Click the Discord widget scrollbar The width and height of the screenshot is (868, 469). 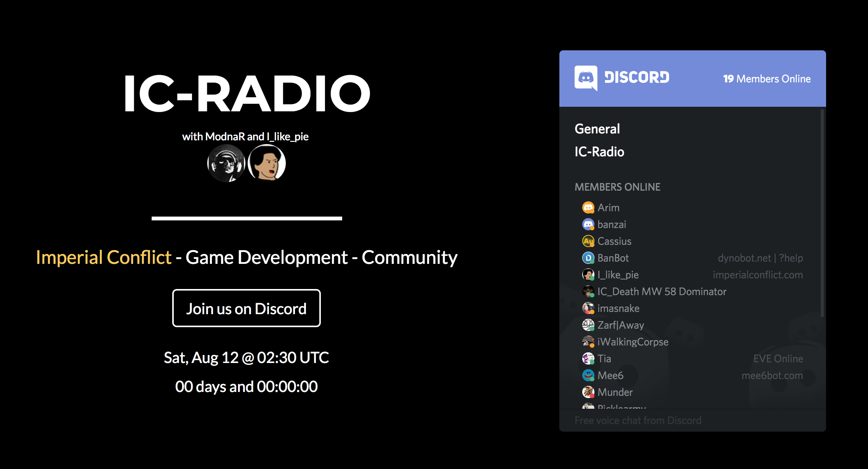822,213
